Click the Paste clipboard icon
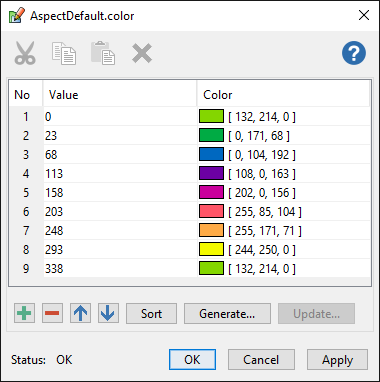Viewport: 380px width, 382px height. coord(103,53)
